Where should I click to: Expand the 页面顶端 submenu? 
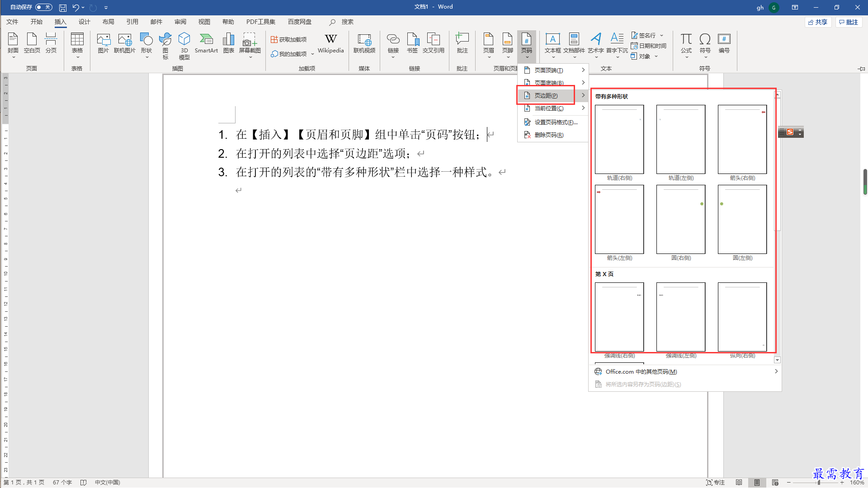pos(553,70)
